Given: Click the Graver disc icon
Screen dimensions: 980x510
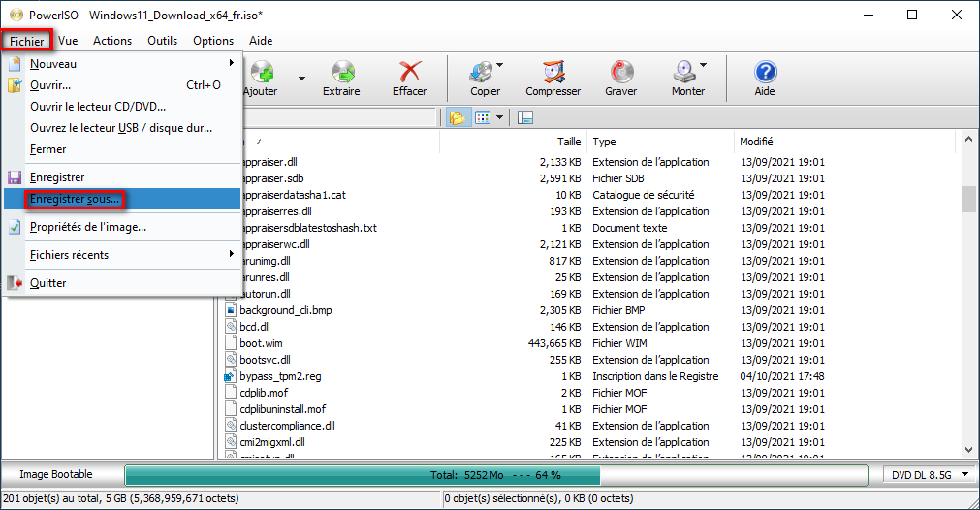Looking at the screenshot, I should 620,74.
